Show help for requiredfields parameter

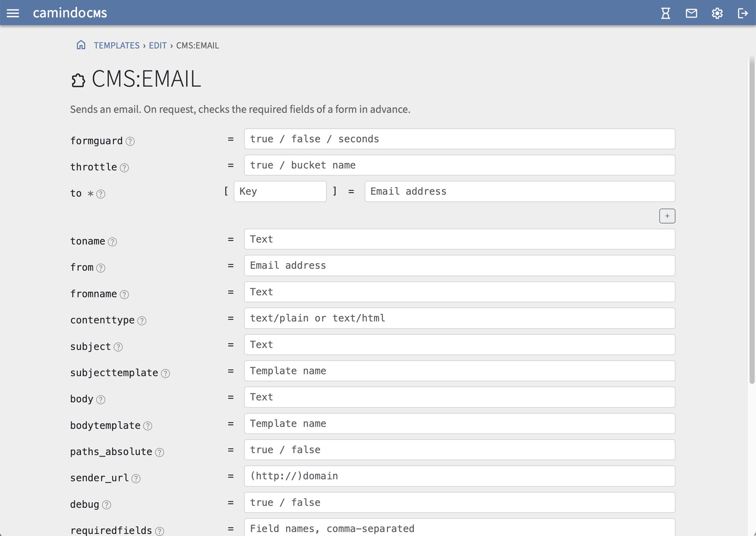(x=159, y=531)
